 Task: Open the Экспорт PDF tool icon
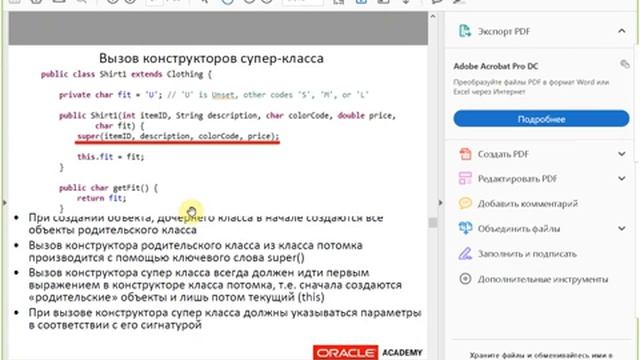coord(464,31)
